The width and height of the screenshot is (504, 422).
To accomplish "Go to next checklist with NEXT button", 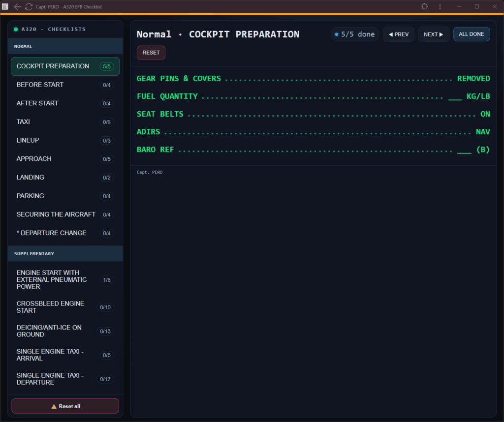I will pyautogui.click(x=433, y=34).
